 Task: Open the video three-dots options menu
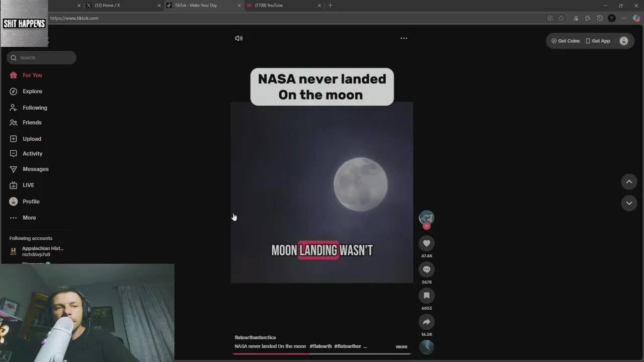(x=404, y=38)
